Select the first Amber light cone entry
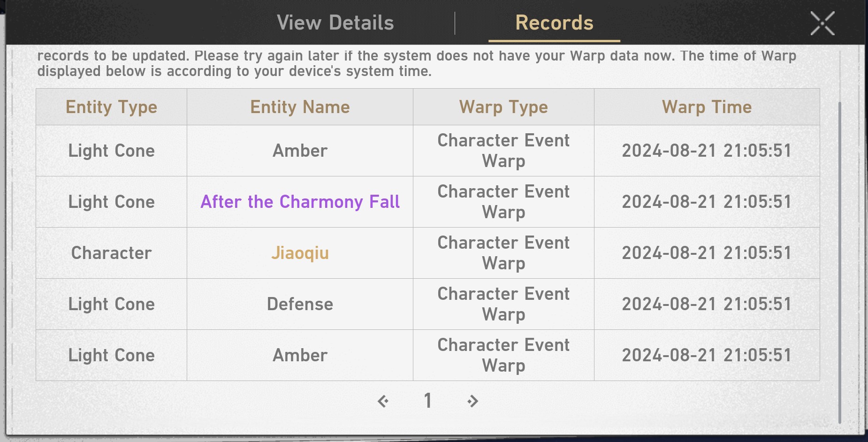Screen dimensions: 868x442 [x=300, y=151]
